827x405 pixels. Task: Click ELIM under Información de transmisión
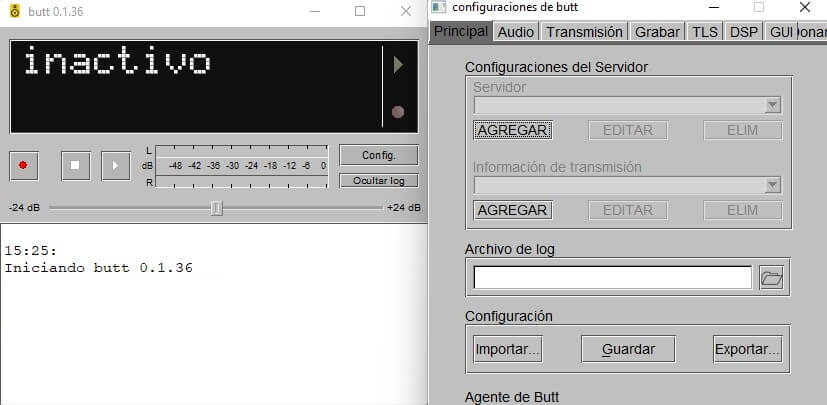[743, 210]
